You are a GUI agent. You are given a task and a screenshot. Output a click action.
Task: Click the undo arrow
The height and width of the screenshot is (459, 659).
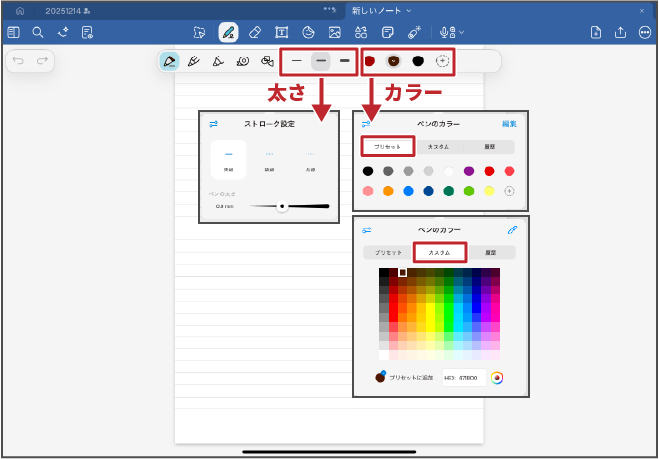[18, 61]
